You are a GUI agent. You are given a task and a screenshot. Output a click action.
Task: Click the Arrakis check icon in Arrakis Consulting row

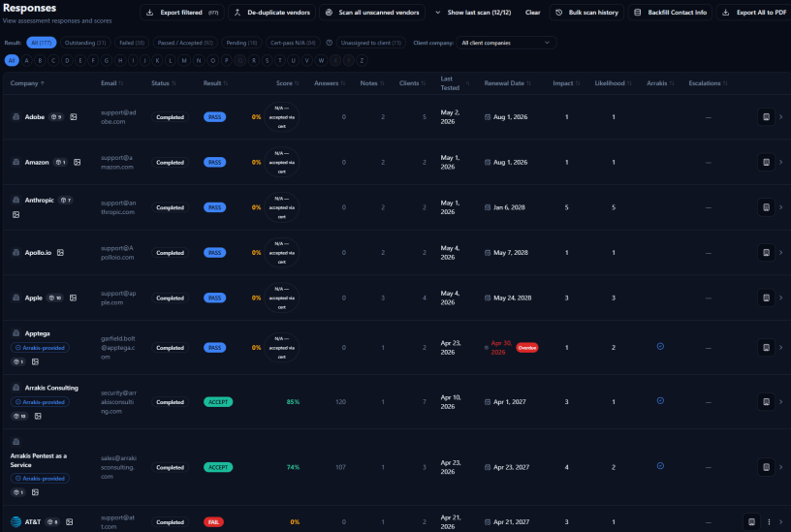click(660, 401)
